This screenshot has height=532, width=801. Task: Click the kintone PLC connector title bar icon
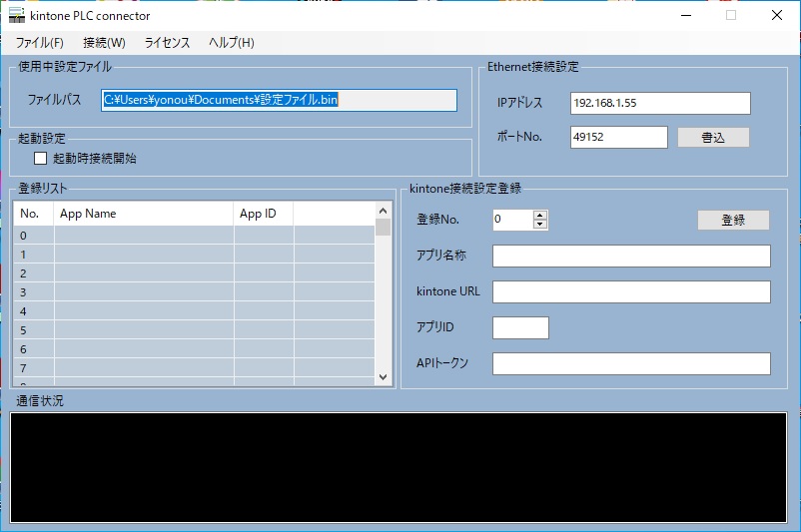pyautogui.click(x=16, y=15)
